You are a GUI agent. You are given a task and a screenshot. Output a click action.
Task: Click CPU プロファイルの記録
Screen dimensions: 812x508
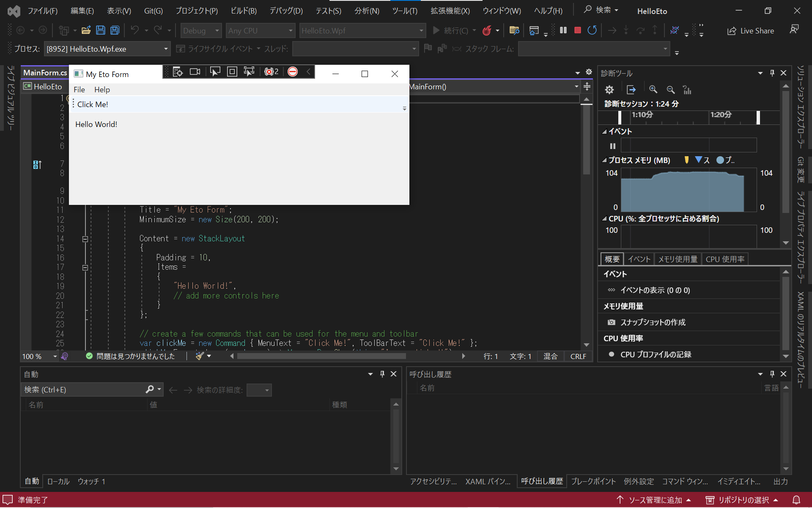coord(656,355)
